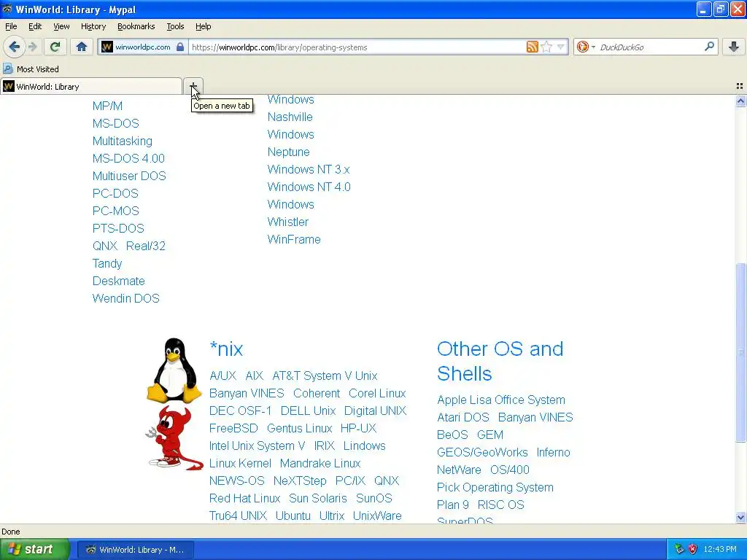Go back with the Back arrow button
Screen dimensions: 747x560
(14, 47)
